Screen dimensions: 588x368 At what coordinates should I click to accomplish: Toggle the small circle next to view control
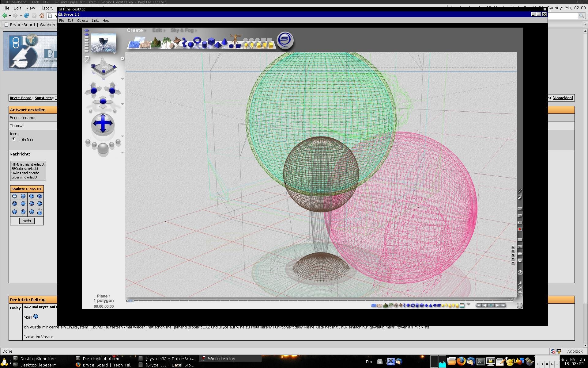122,59
